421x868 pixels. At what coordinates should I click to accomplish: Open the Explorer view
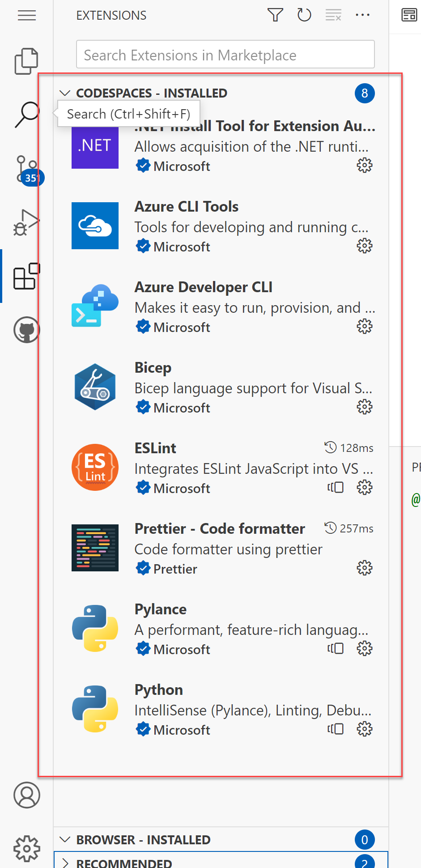[x=26, y=61]
